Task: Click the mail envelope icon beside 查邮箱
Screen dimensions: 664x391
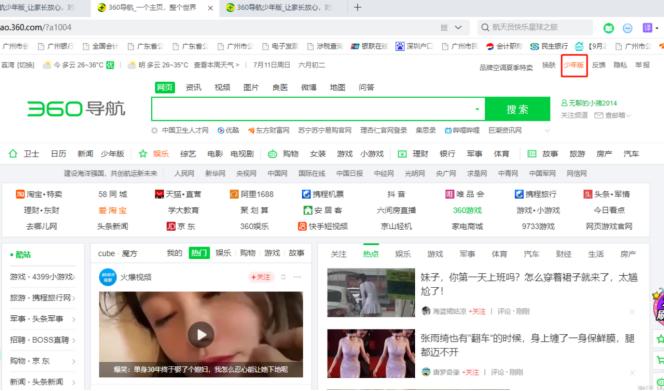Action: click(599, 115)
